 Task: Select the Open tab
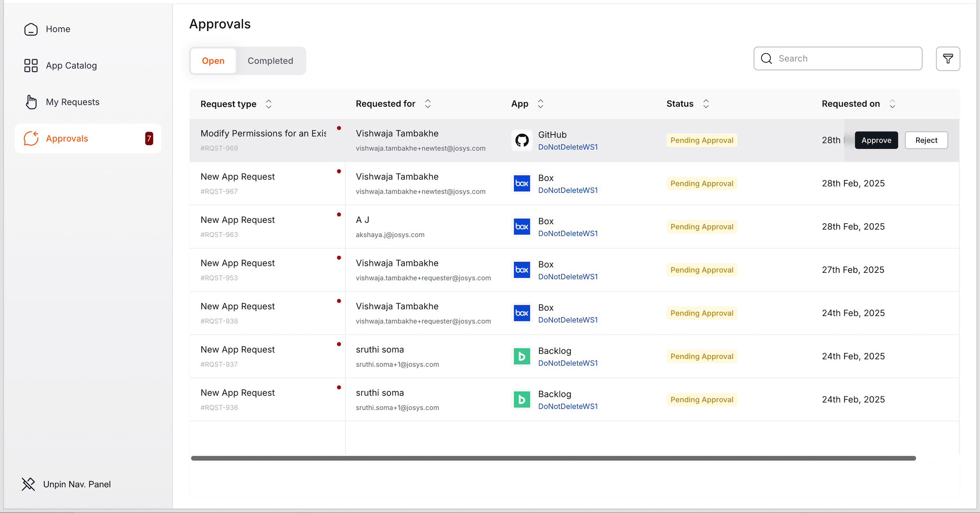tap(213, 61)
